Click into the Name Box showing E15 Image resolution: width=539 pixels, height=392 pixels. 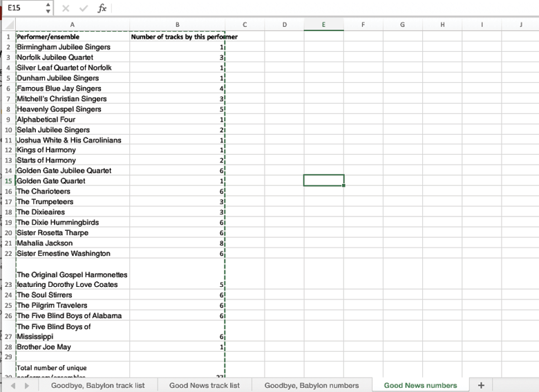pyautogui.click(x=22, y=8)
